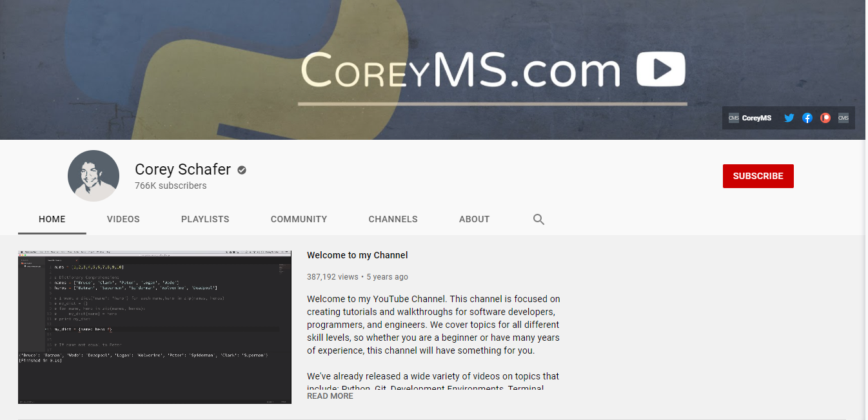Open the Twitter link in banner

point(789,118)
